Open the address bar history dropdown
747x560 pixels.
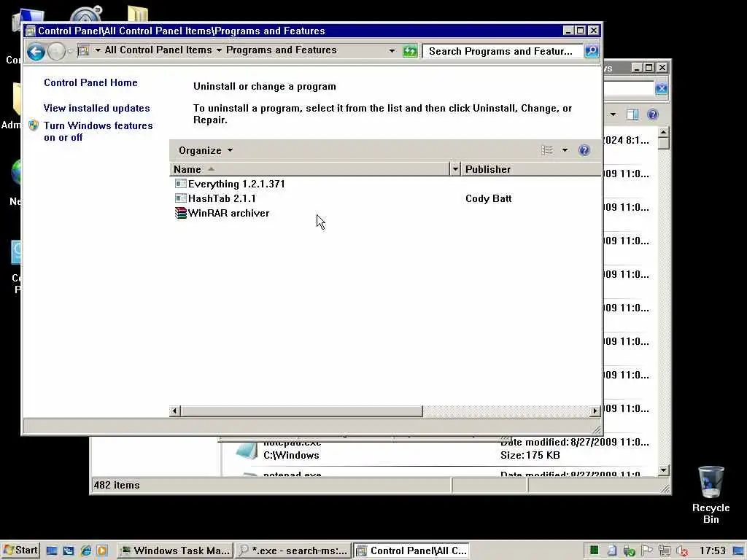pos(392,51)
